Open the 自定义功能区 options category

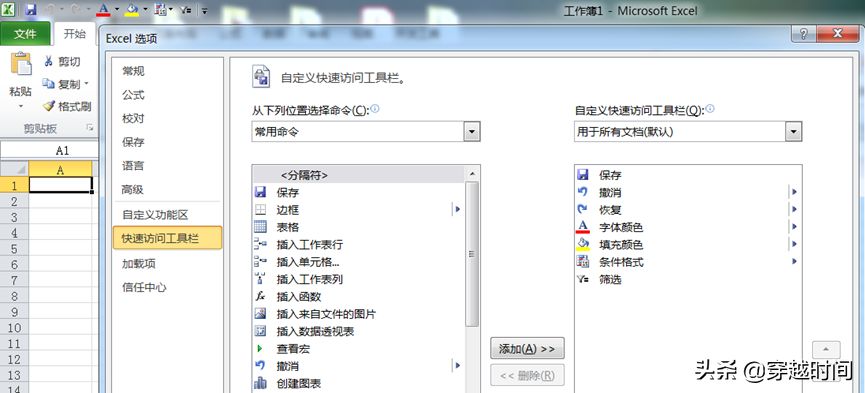[x=155, y=215]
